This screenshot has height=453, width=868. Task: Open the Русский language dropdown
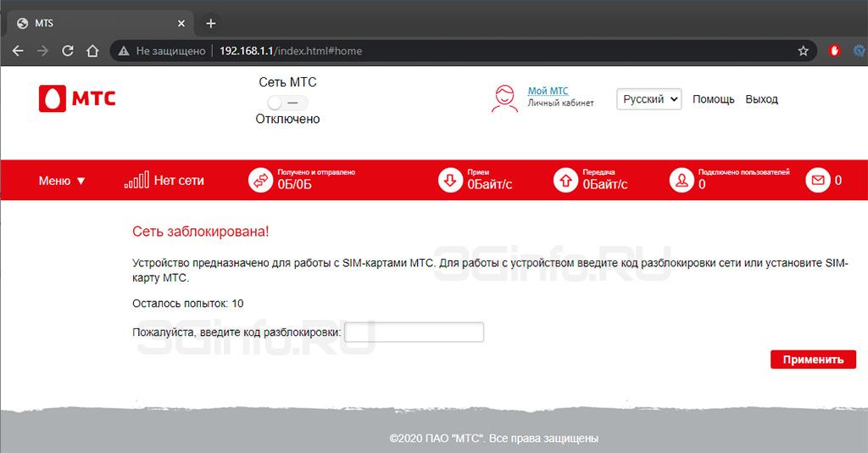[x=648, y=99]
